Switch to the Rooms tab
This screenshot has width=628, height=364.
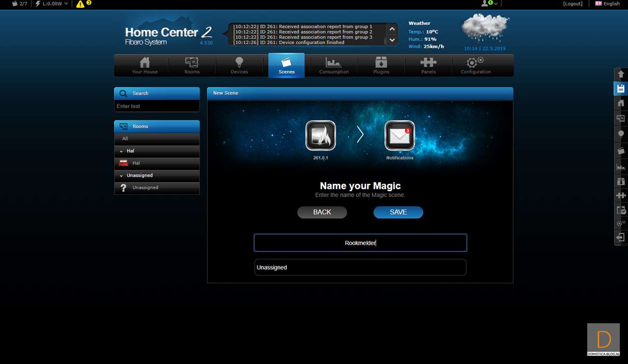pyautogui.click(x=192, y=66)
